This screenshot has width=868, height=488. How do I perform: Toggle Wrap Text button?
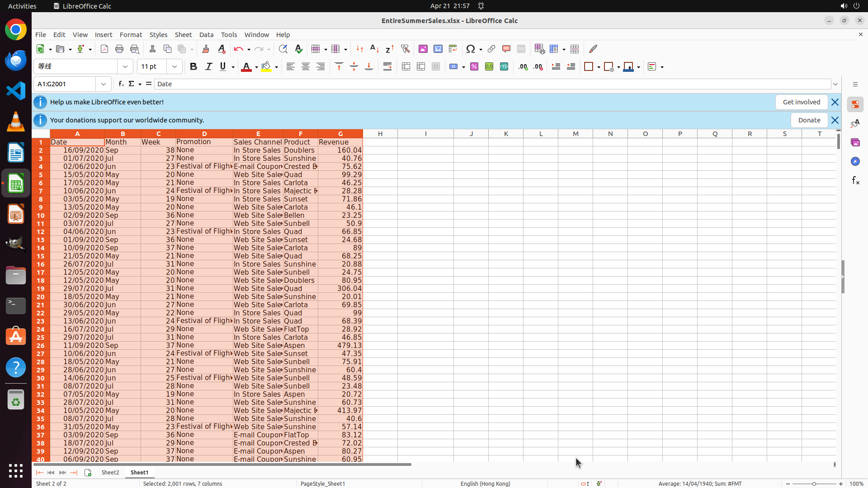[x=387, y=67]
